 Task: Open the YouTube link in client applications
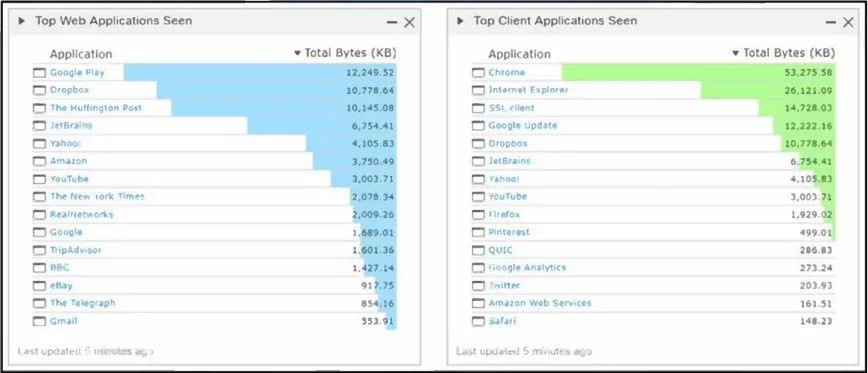click(508, 196)
